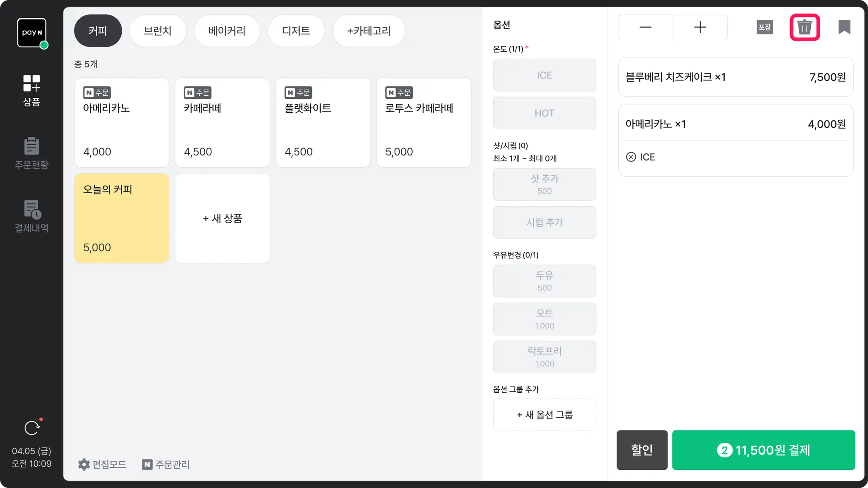This screenshot has height=488, width=868.
Task: Add a new option group
Action: coord(544,415)
